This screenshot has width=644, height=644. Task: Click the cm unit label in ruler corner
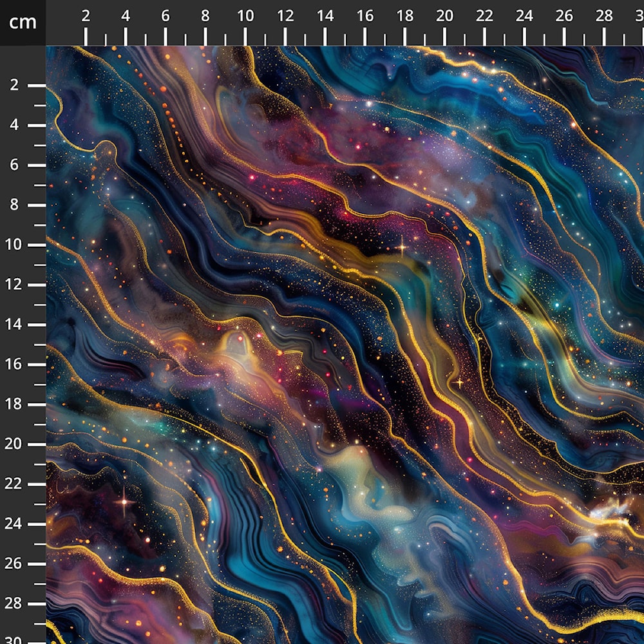coord(23,23)
